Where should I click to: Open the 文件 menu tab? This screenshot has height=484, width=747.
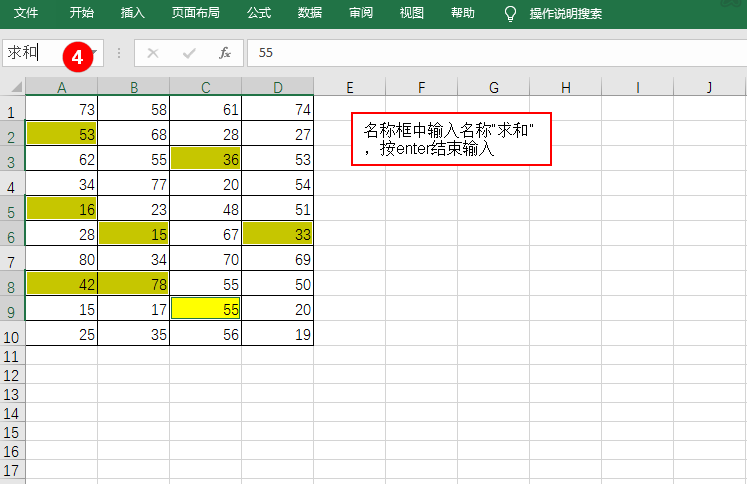click(x=26, y=13)
